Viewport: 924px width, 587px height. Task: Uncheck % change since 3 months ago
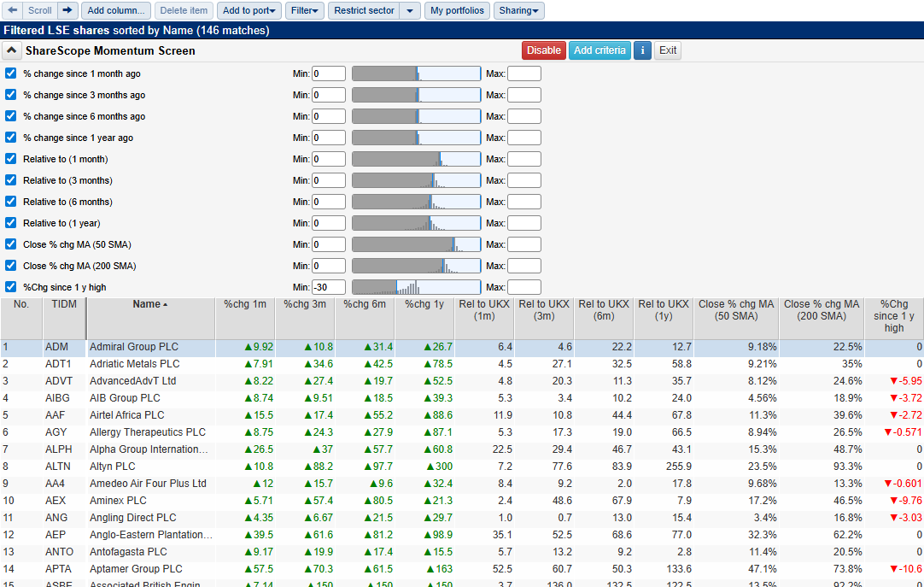(x=10, y=95)
